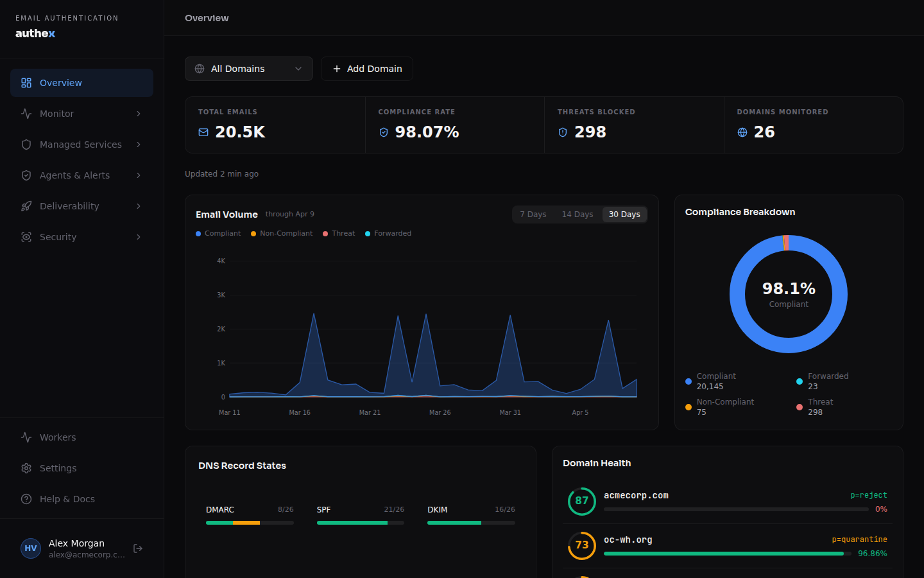Expand the Managed Services submenu chevron
Image resolution: width=924 pixels, height=578 pixels.
tap(139, 144)
